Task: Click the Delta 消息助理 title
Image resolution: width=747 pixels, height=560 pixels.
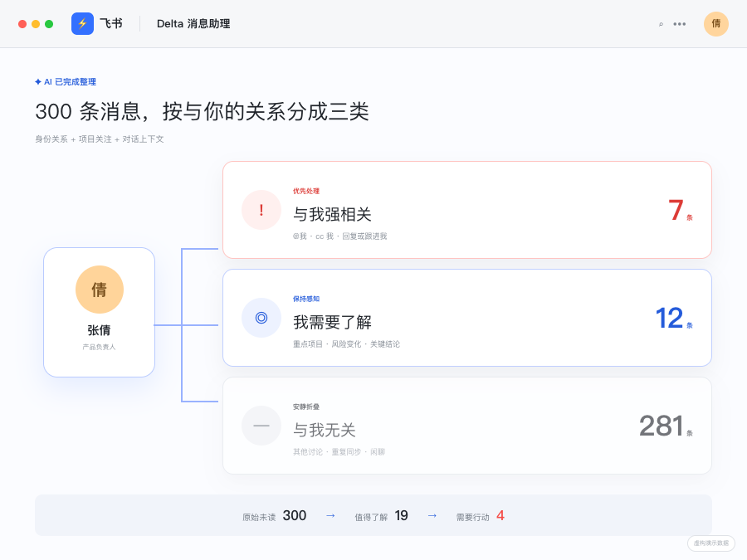Action: pos(193,24)
